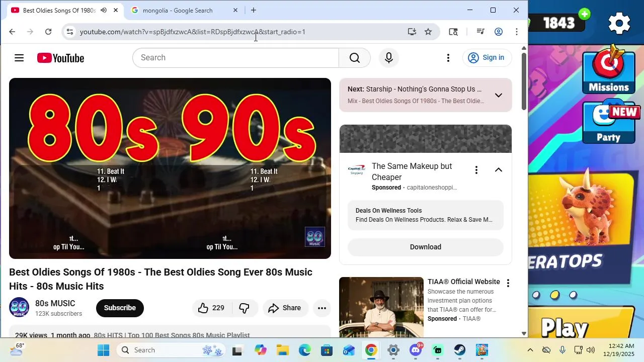644x362 pixels.
Task: Click the video player thumbnail
Action: (170, 168)
